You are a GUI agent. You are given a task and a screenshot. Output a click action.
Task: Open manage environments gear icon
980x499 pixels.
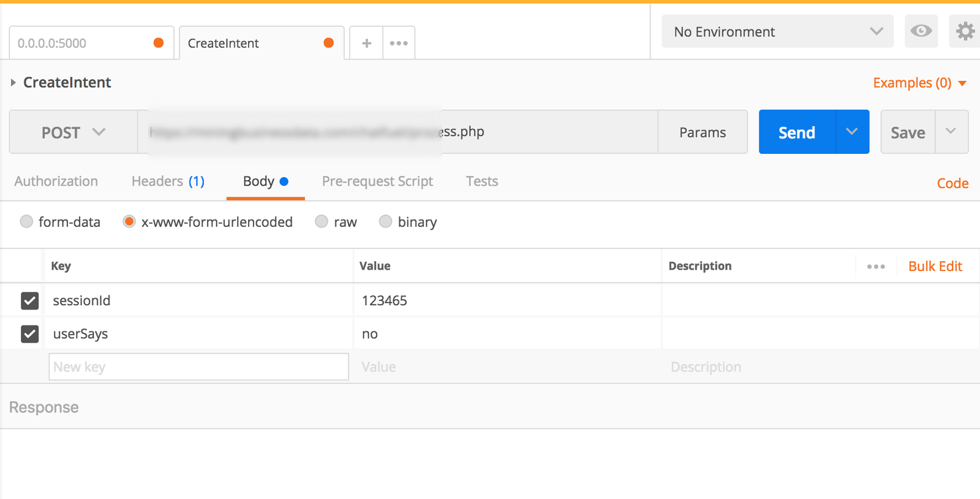coord(965,31)
